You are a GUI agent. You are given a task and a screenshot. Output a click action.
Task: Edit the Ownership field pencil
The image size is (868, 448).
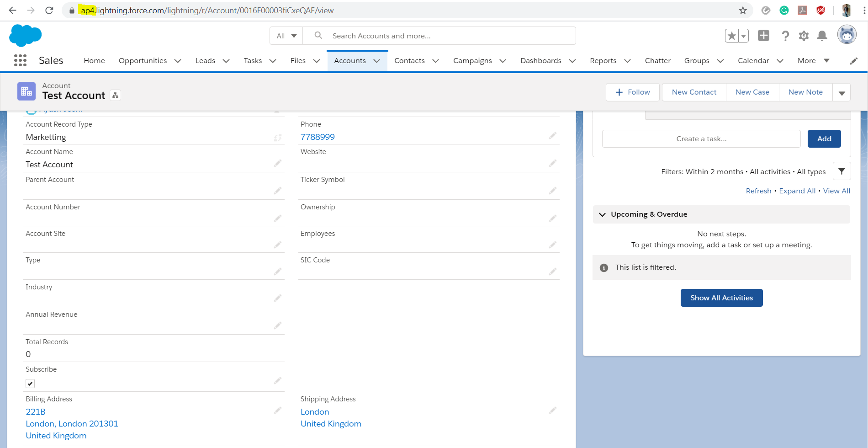553,218
